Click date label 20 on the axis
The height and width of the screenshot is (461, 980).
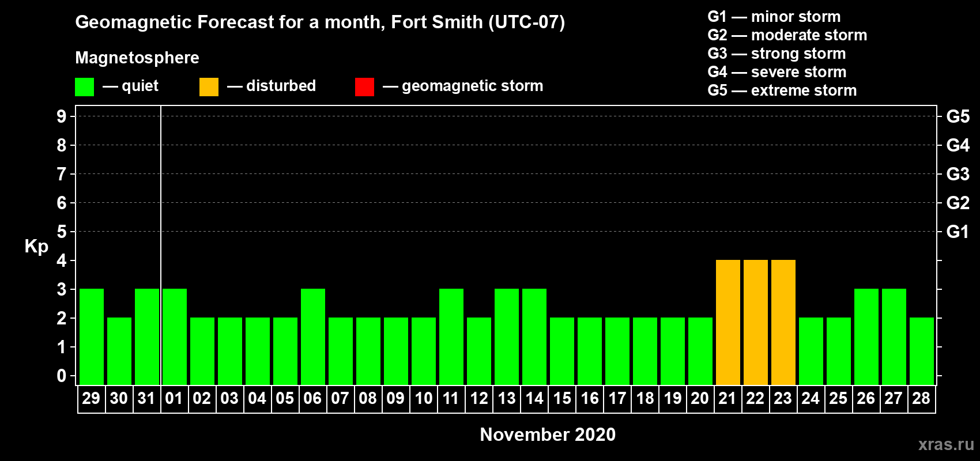[700, 398]
